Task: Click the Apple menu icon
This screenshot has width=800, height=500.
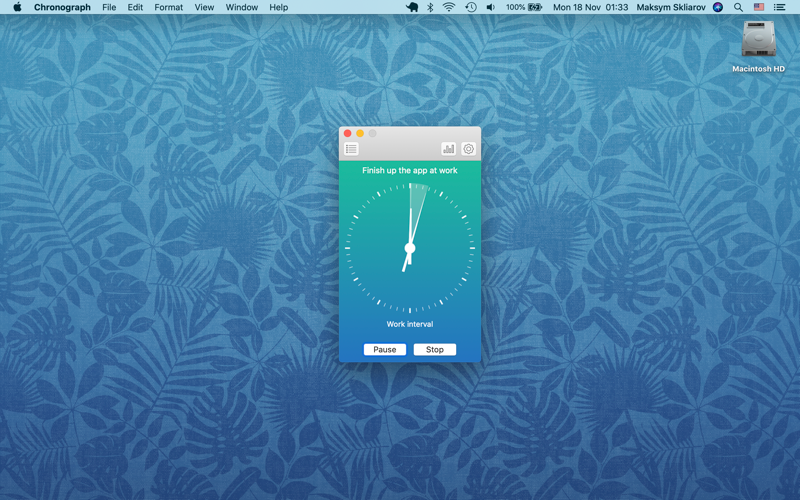Action: tap(17, 7)
